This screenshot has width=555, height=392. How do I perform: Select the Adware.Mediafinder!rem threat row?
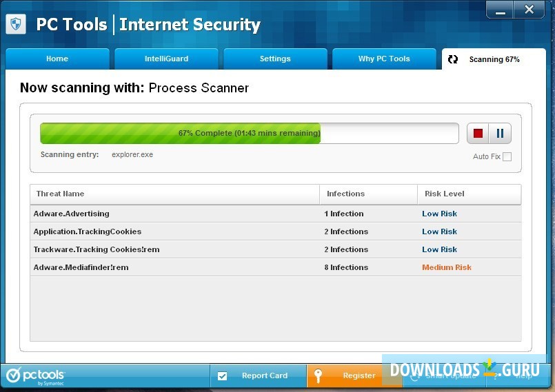click(276, 267)
